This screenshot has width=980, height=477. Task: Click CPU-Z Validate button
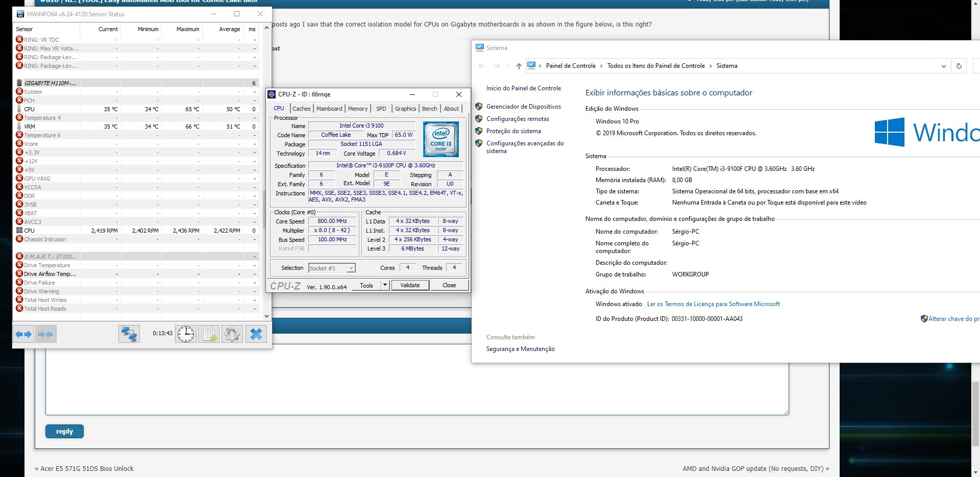[x=410, y=285]
